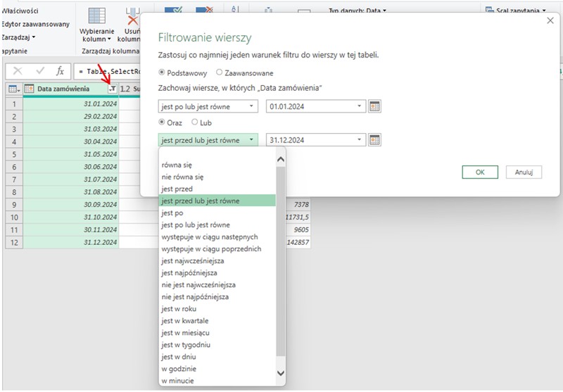Click the Wybieranie kolumn icon
The width and height of the screenshot is (563, 392).
pyautogui.click(x=97, y=16)
